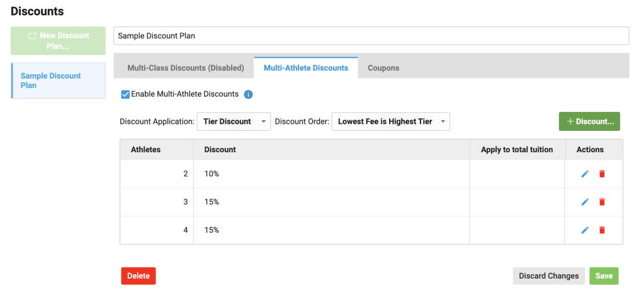Save the discount plan

pos(604,276)
